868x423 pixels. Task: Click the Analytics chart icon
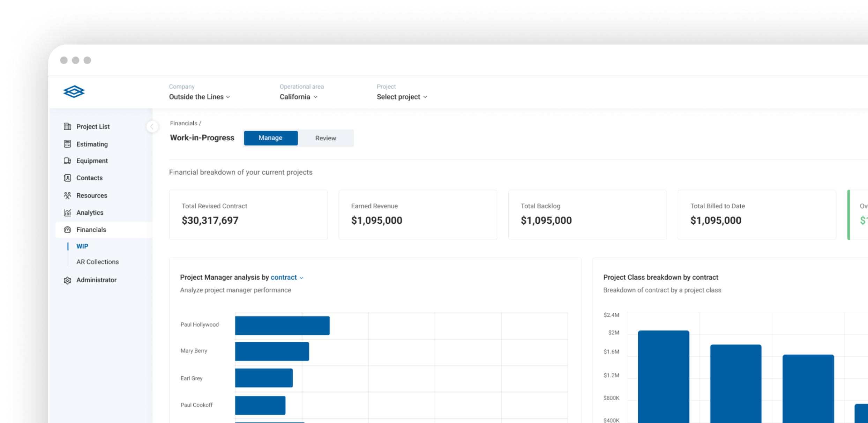pos(67,213)
